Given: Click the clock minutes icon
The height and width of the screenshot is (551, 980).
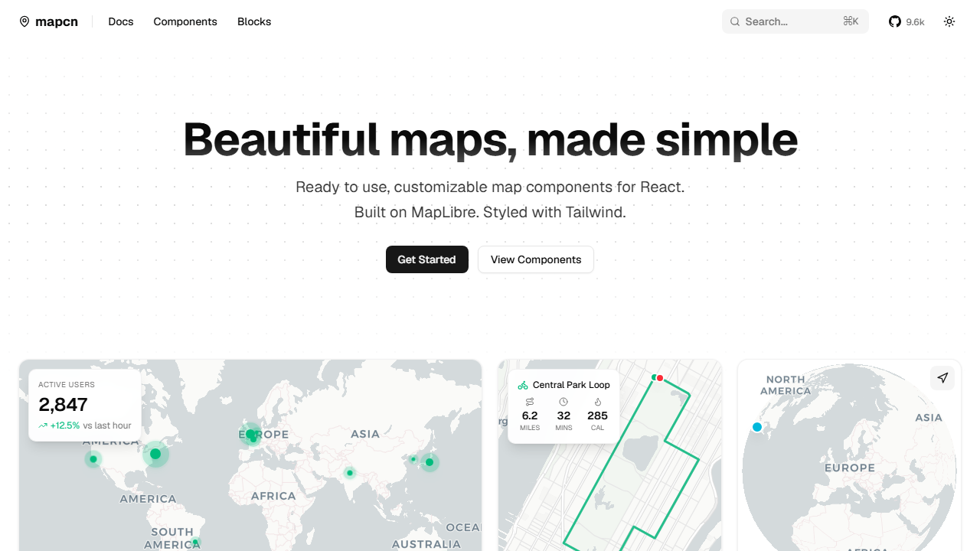Looking at the screenshot, I should pyautogui.click(x=563, y=402).
